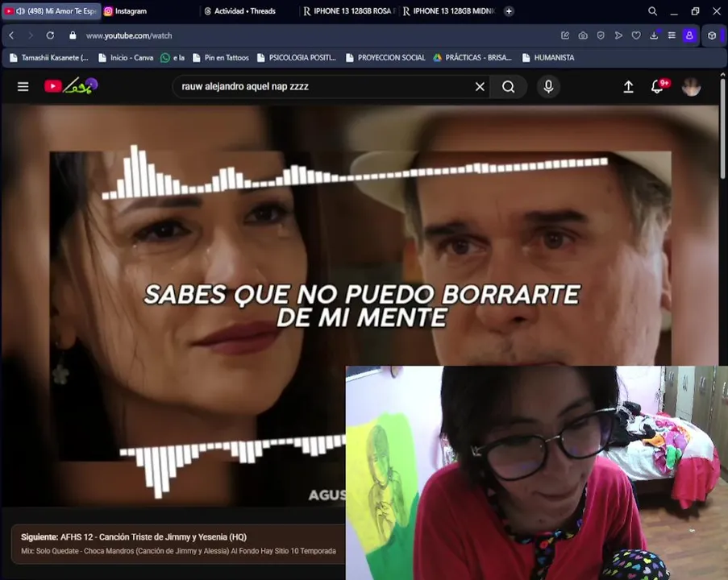Click the padlock site info icon
This screenshot has width=728, height=580.
73,35
